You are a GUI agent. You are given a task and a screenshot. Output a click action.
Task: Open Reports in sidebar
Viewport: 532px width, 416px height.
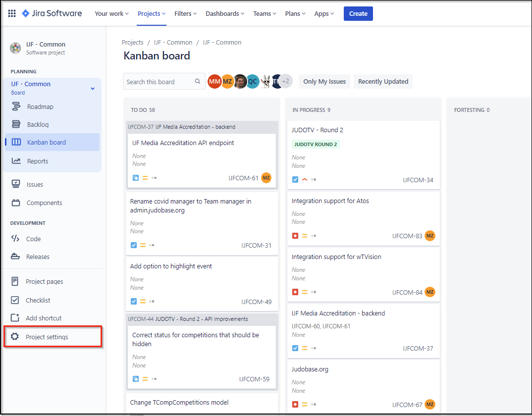[x=53, y=161]
